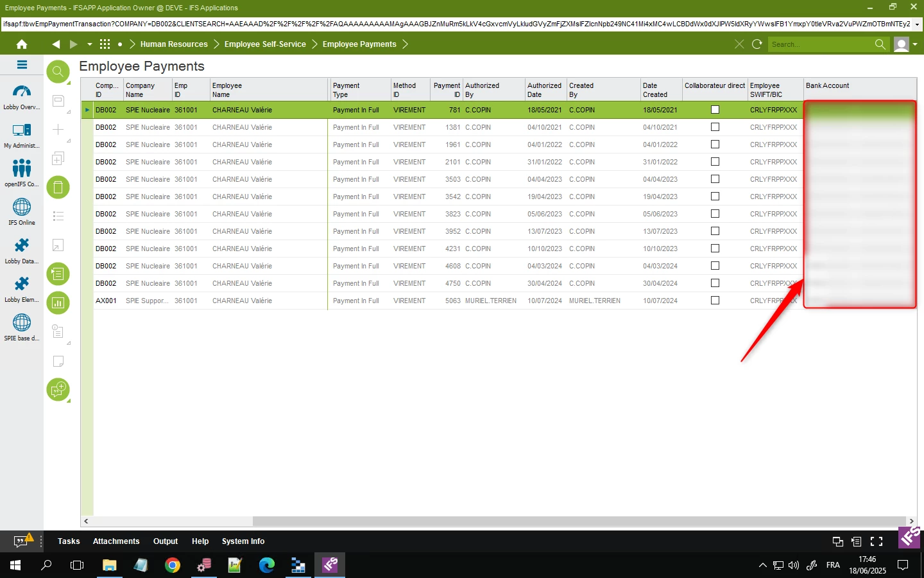Expand chevron after Employee Payments breadcrumb

coord(405,44)
